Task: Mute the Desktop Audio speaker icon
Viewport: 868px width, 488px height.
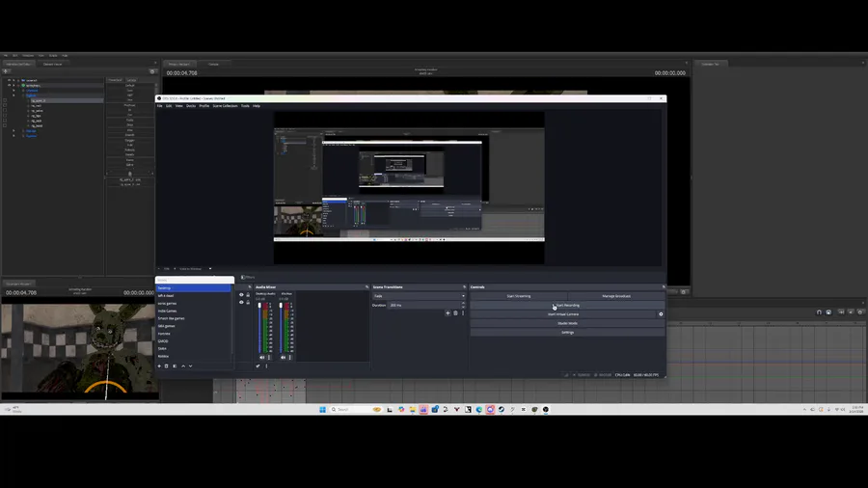Action: [x=261, y=358]
